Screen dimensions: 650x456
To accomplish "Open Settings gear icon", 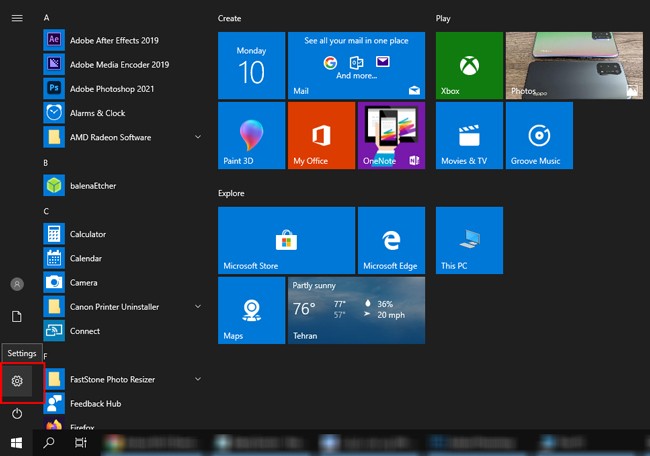I will (17, 381).
